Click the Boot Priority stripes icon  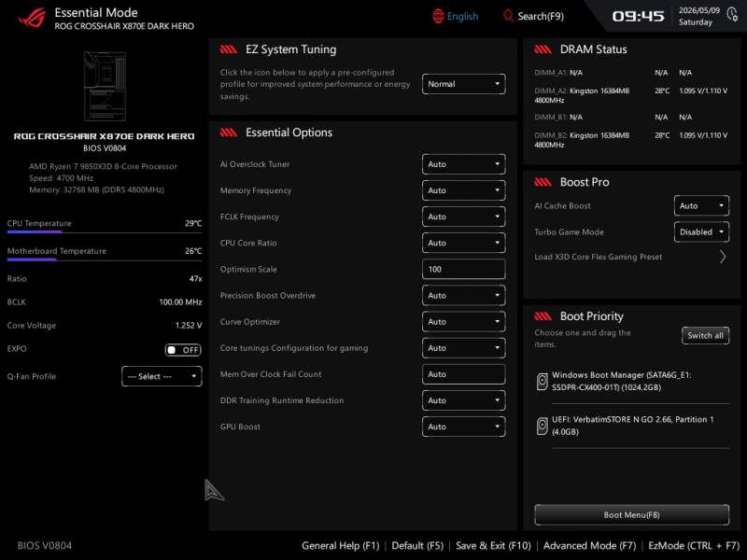click(x=543, y=316)
